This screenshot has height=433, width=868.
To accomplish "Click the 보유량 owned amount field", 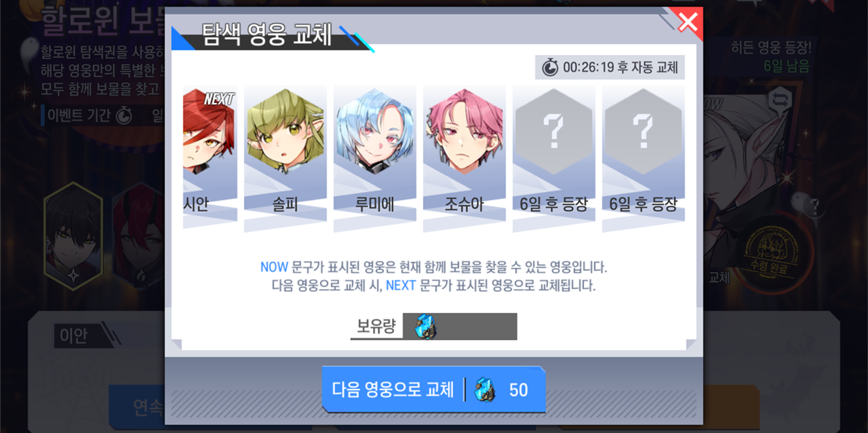I will (x=460, y=326).
